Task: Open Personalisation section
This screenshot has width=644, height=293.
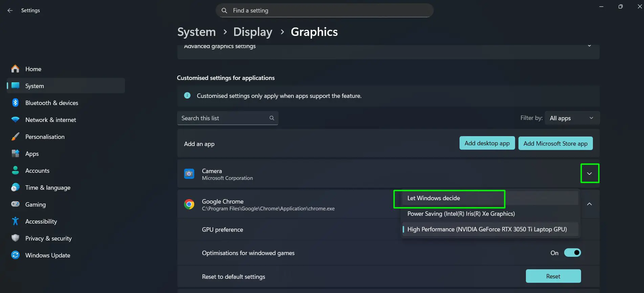Action: click(66, 137)
